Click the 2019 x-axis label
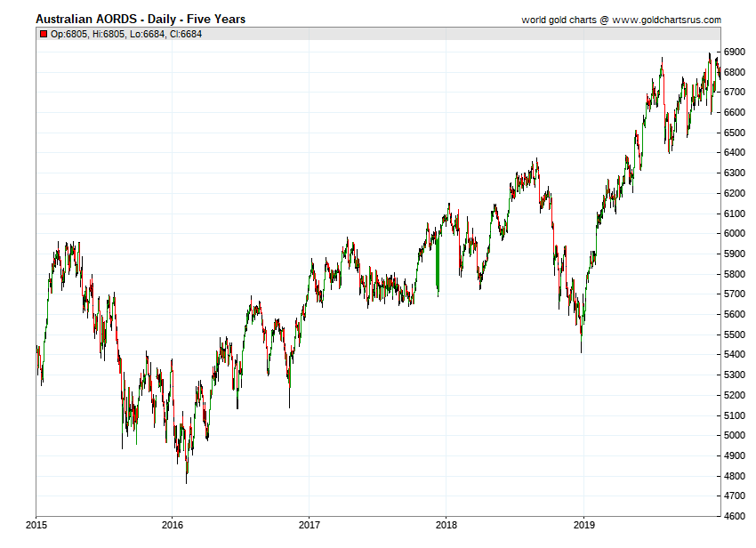The image size is (756, 548). pos(583,526)
